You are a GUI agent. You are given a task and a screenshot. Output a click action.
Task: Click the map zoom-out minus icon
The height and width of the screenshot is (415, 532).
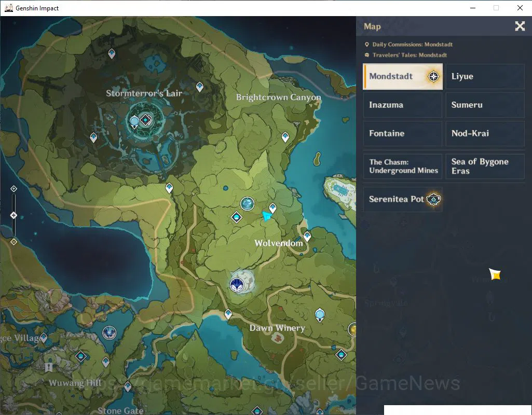(x=13, y=242)
